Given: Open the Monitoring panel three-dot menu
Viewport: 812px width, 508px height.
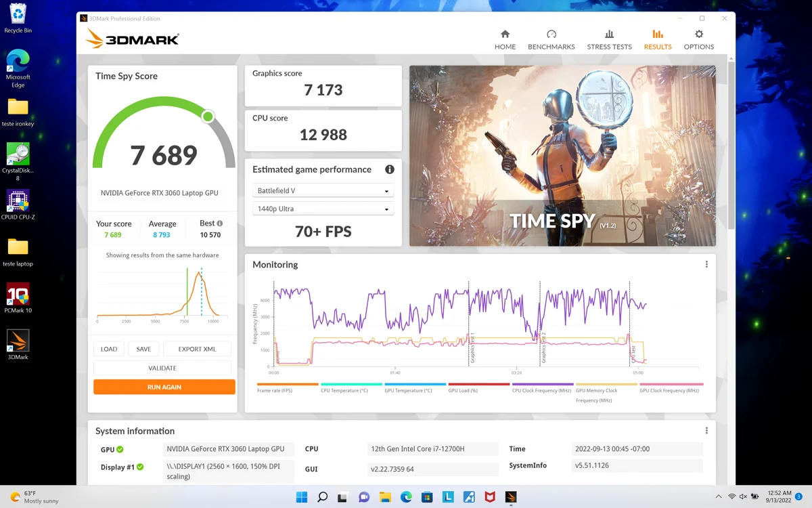Looking at the screenshot, I should point(706,264).
